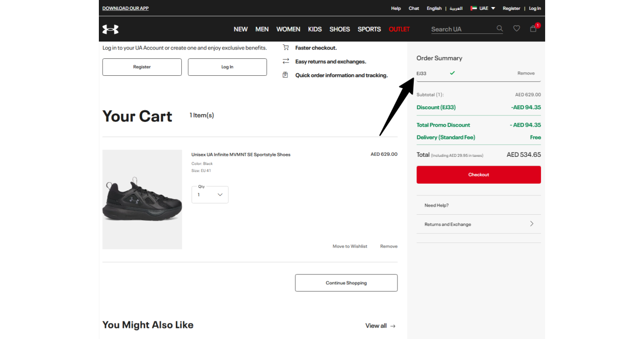Click the search magnifier icon
The height and width of the screenshot is (339, 644).
(499, 29)
